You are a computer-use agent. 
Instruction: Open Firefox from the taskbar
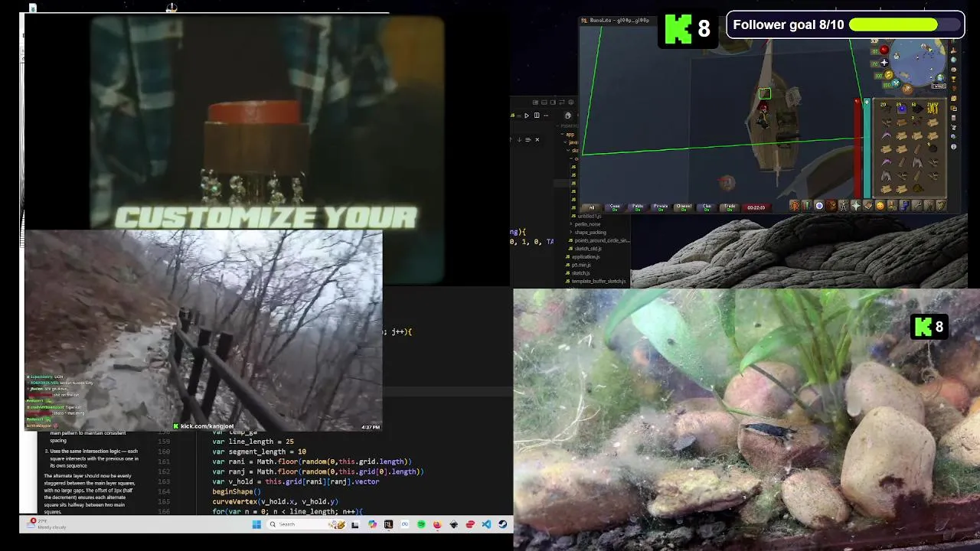click(437, 524)
